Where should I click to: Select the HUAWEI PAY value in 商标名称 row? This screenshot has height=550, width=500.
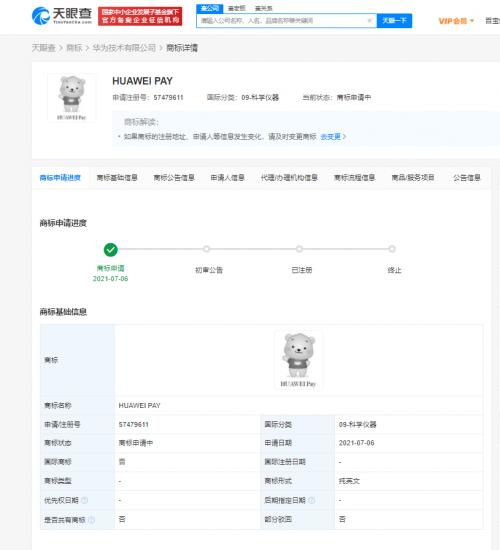tap(139, 405)
